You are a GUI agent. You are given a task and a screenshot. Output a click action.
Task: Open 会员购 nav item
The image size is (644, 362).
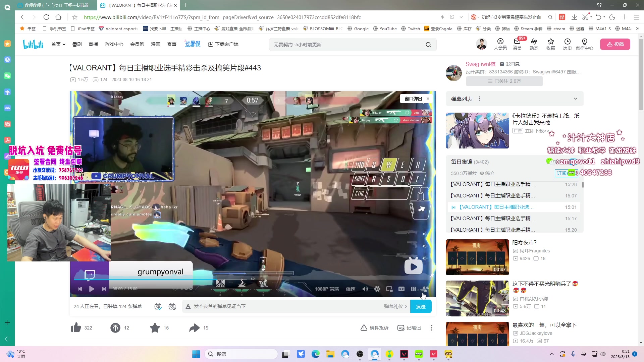click(x=137, y=44)
